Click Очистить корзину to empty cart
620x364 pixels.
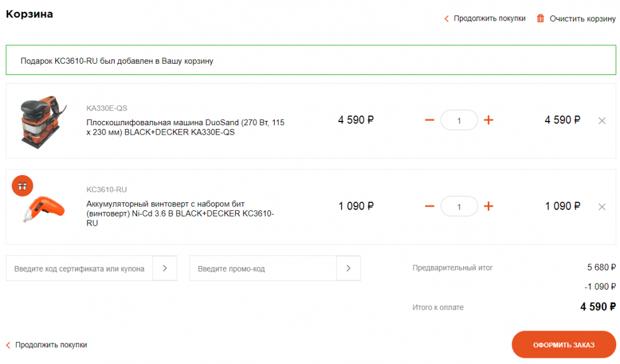pos(582,19)
